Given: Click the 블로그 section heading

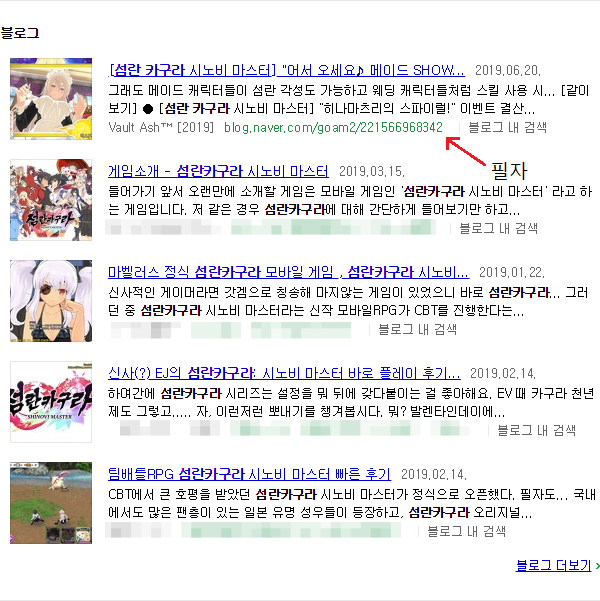Looking at the screenshot, I should tap(20, 33).
